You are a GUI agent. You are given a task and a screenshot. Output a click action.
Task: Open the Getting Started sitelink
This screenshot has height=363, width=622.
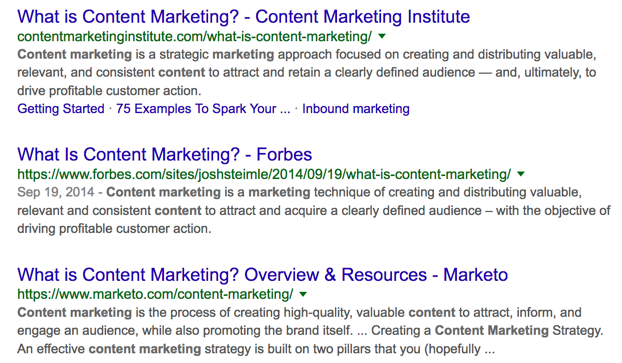(x=61, y=109)
